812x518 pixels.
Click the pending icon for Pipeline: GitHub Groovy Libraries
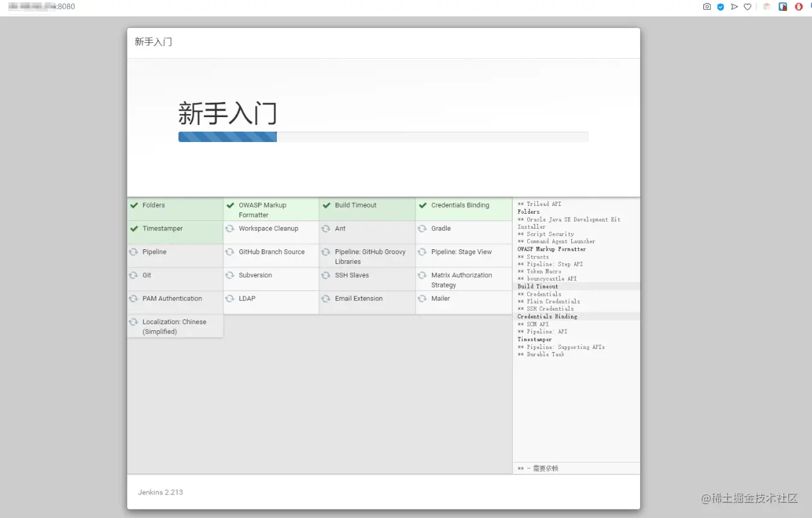(326, 252)
